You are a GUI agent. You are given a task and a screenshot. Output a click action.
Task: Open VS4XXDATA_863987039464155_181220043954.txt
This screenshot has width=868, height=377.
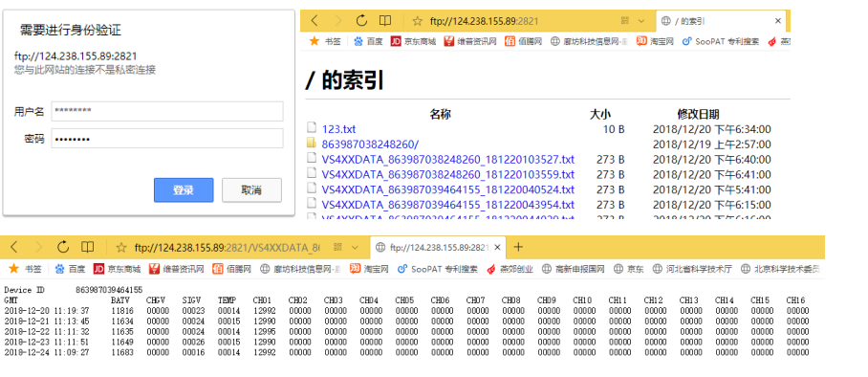coord(447,205)
